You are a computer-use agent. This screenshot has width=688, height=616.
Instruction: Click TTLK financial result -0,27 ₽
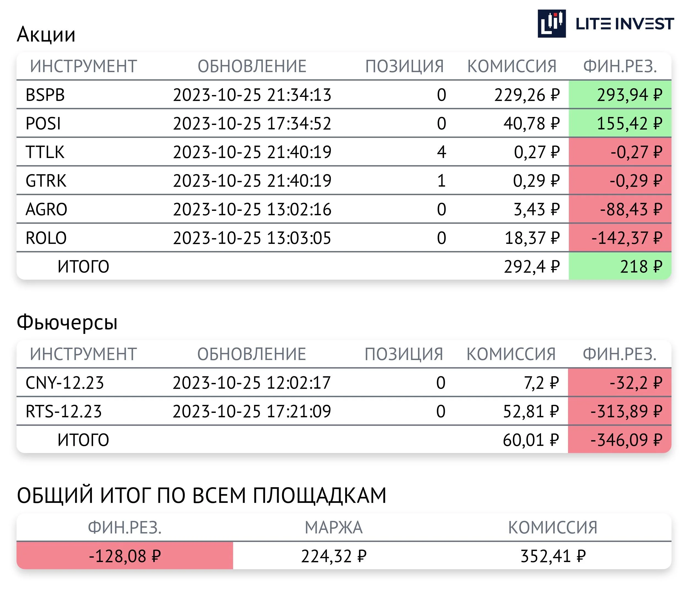pos(620,152)
